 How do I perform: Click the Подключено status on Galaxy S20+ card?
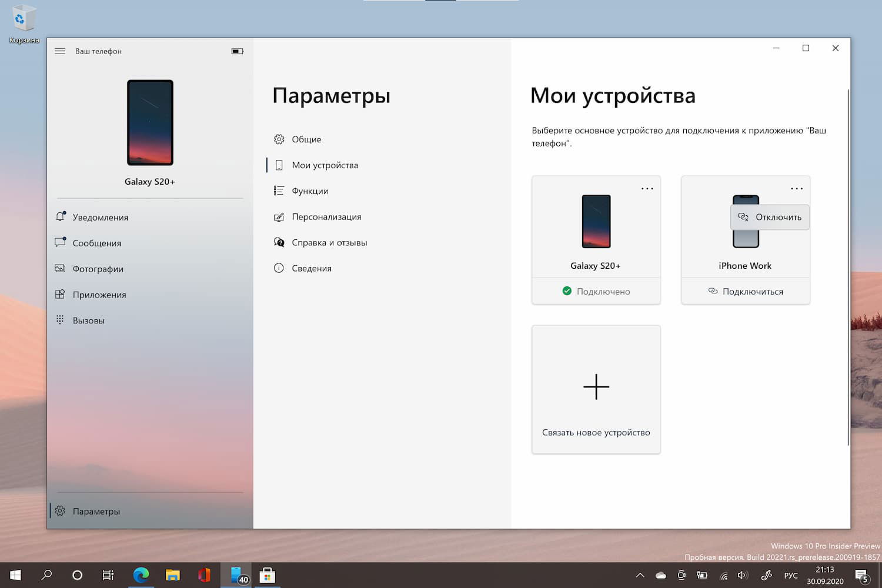596,291
